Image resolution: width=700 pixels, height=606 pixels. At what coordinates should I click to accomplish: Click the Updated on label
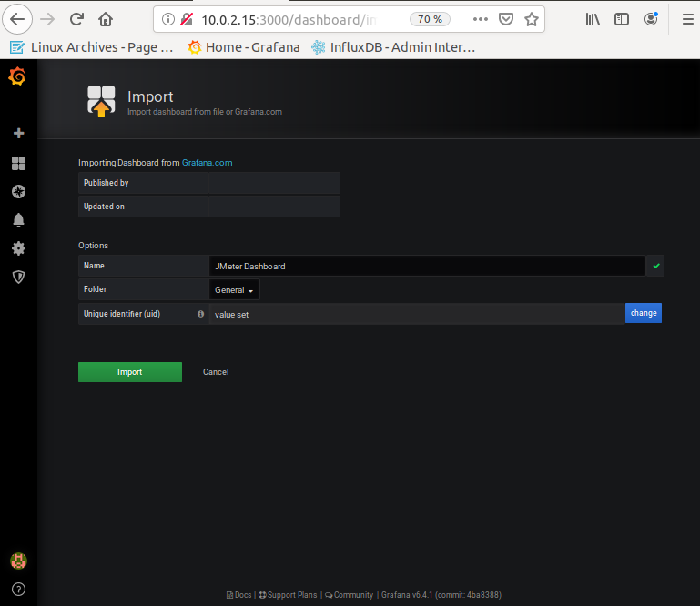tap(104, 207)
